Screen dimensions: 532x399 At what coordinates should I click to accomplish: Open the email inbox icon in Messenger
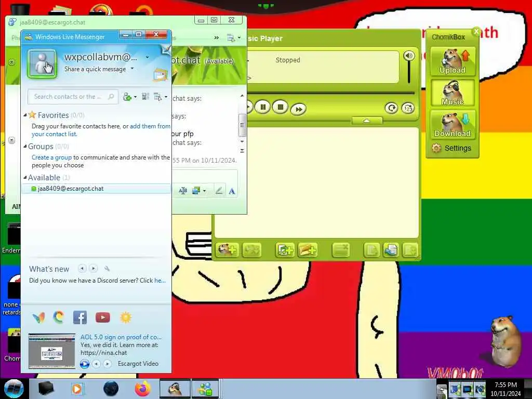tap(161, 74)
